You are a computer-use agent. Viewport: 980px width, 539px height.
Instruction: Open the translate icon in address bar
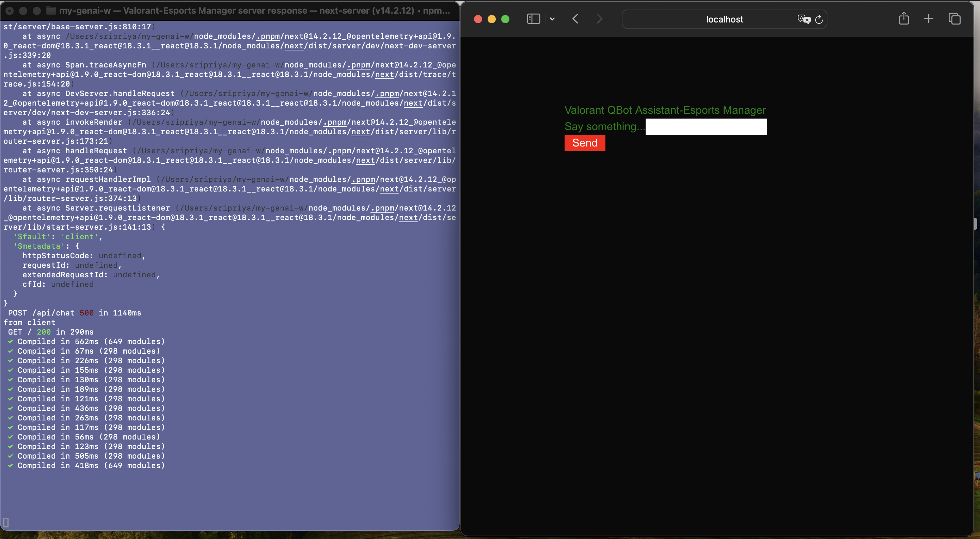tap(804, 19)
